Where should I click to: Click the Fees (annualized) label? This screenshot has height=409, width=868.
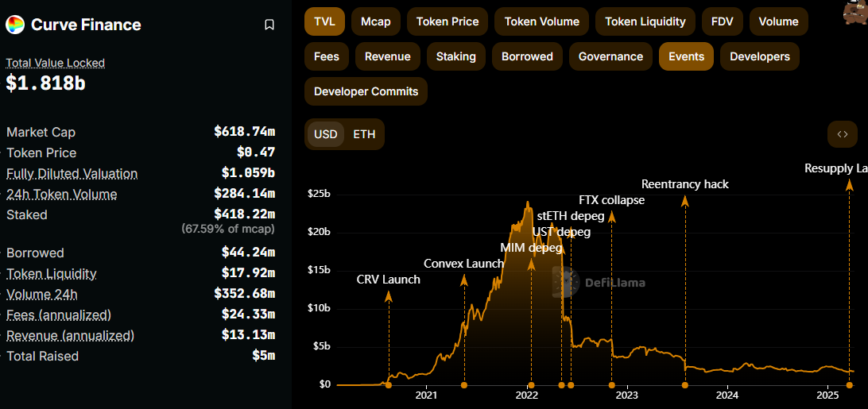[x=59, y=315]
